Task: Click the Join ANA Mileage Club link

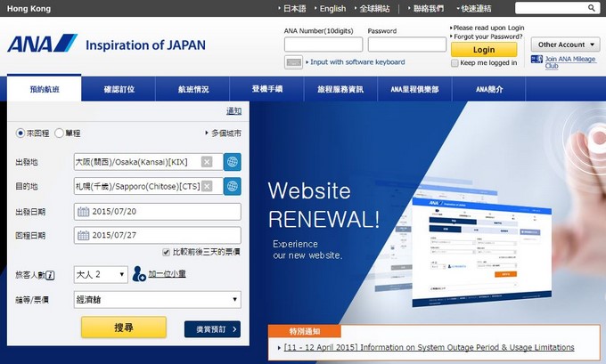Action: [x=570, y=62]
